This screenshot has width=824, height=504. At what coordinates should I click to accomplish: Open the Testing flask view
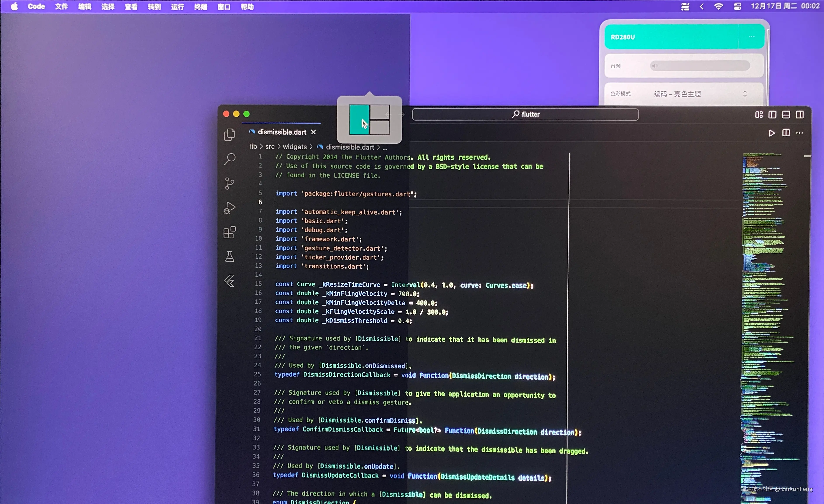pyautogui.click(x=229, y=257)
